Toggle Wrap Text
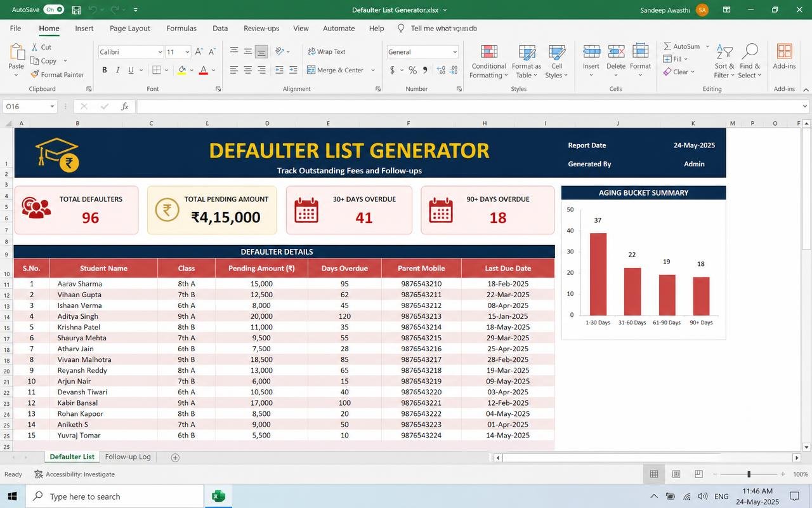Screen dimensions: 812x508 click(x=327, y=51)
